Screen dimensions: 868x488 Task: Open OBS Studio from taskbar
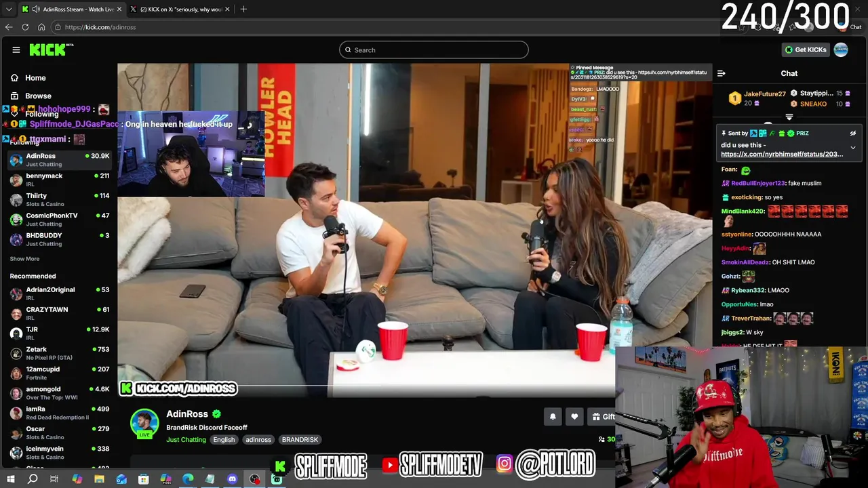tap(254, 479)
